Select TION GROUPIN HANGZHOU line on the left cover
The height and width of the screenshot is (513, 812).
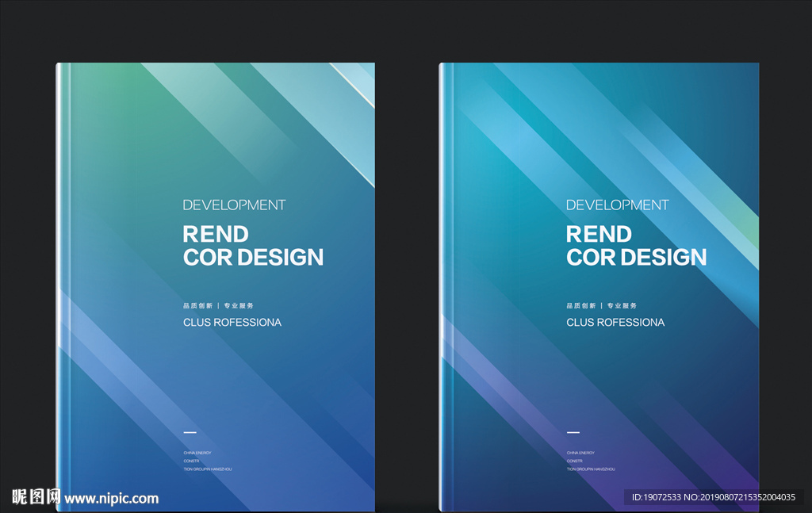[208, 469]
